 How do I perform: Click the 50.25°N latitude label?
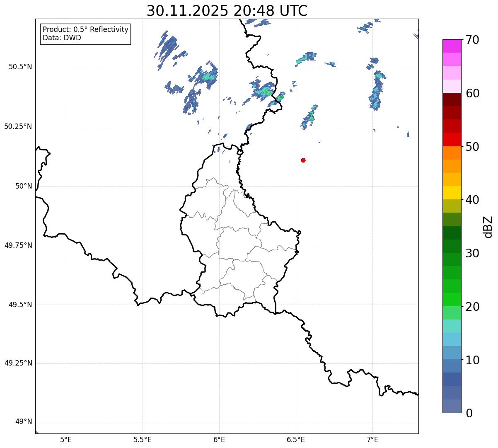(x=18, y=126)
